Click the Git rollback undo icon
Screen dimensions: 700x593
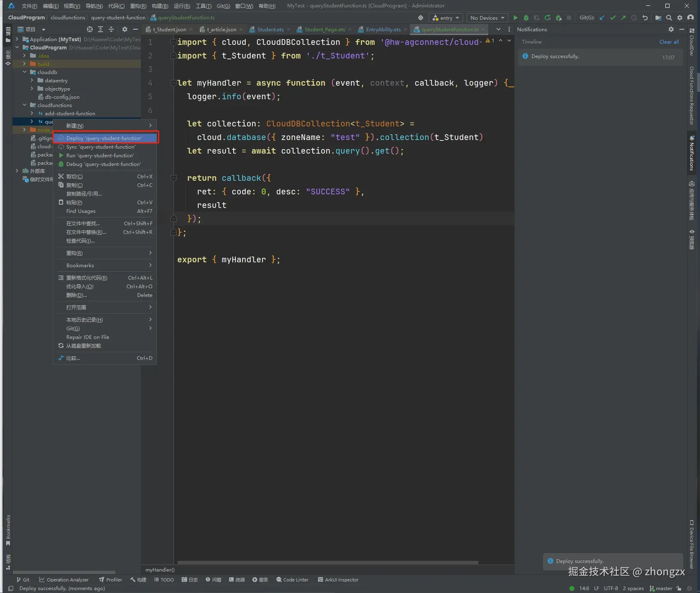tap(645, 18)
